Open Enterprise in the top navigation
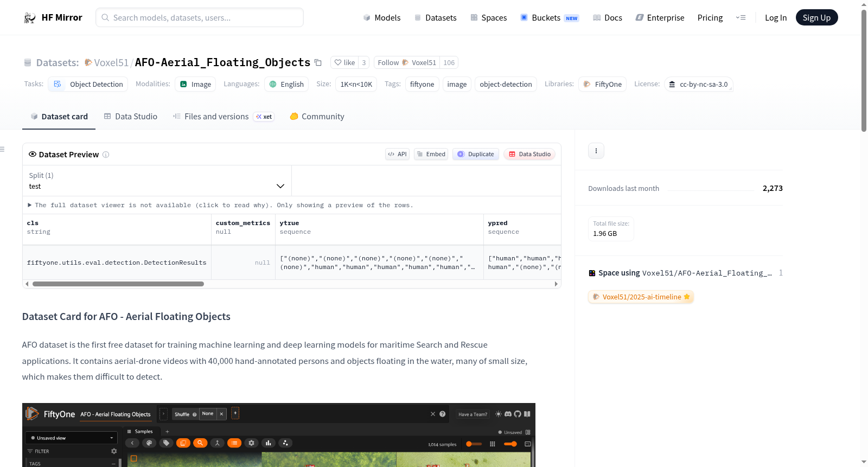The height and width of the screenshot is (467, 868). click(660, 17)
